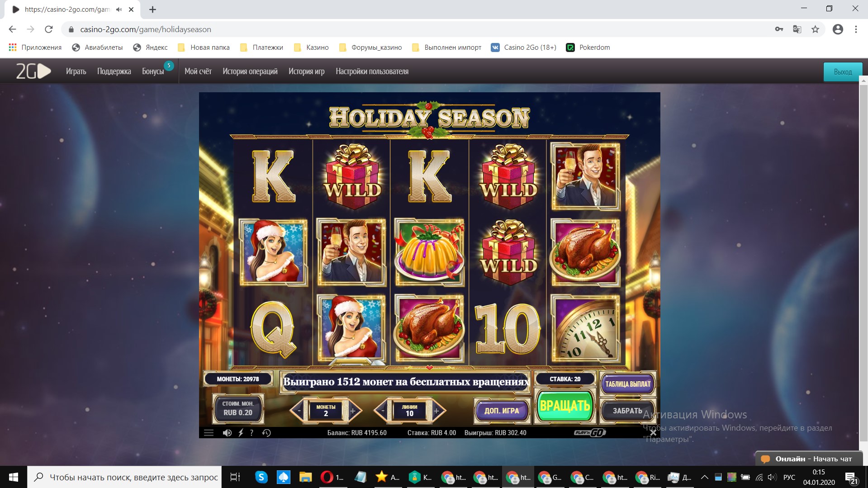Collect winnings with ЗАБРАТЬ button
The image size is (868, 488).
click(x=628, y=411)
